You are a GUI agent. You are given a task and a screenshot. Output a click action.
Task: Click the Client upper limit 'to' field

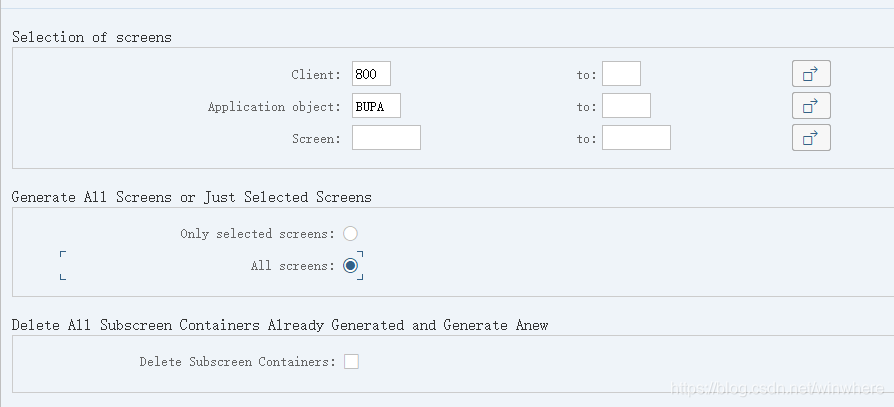[621, 74]
